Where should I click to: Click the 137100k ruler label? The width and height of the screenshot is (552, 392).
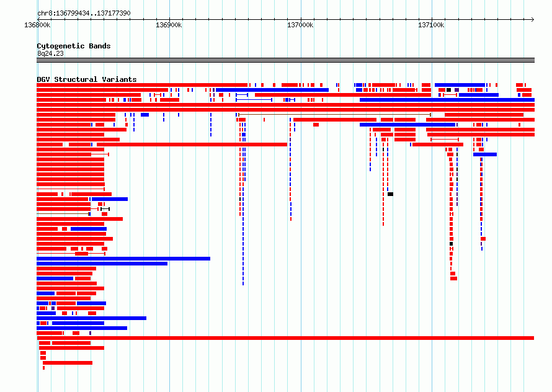431,25
